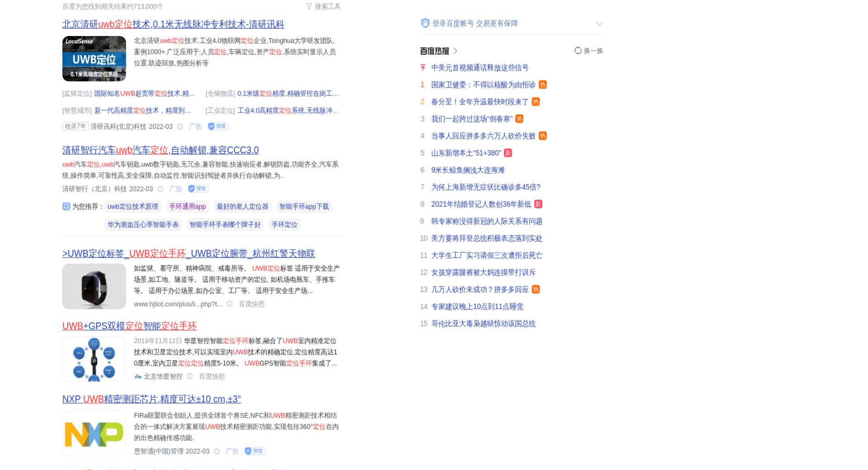Click 热 tag beside 我们一起跨过这场倒春寒

(x=519, y=119)
